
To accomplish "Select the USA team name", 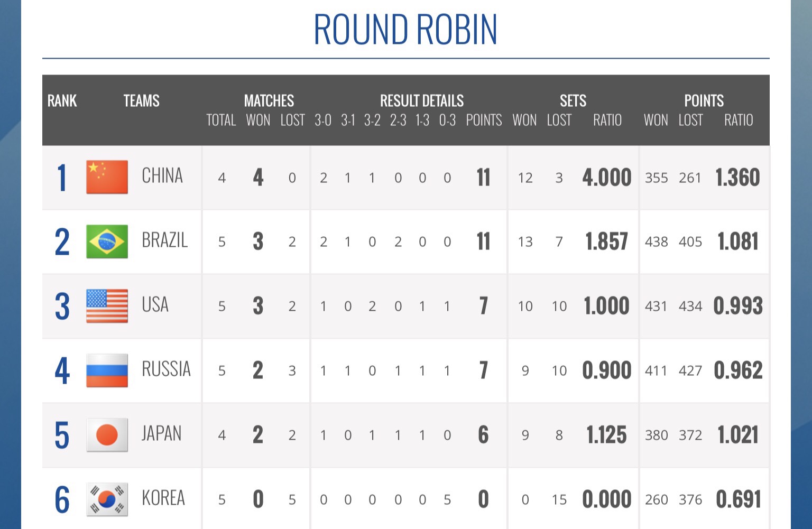I will [x=155, y=305].
